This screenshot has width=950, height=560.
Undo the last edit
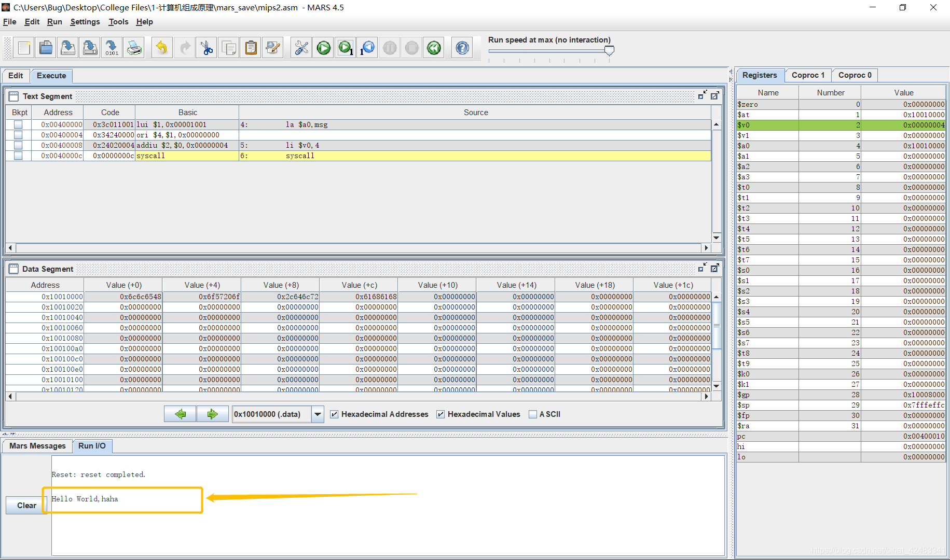162,48
